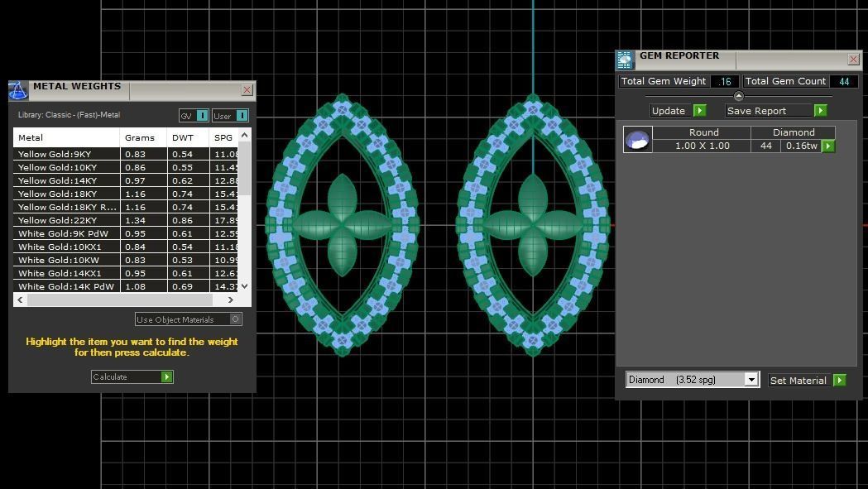Image resolution: width=868 pixels, height=489 pixels.
Task: Select the round diamond gem thumbnail
Action: point(637,139)
